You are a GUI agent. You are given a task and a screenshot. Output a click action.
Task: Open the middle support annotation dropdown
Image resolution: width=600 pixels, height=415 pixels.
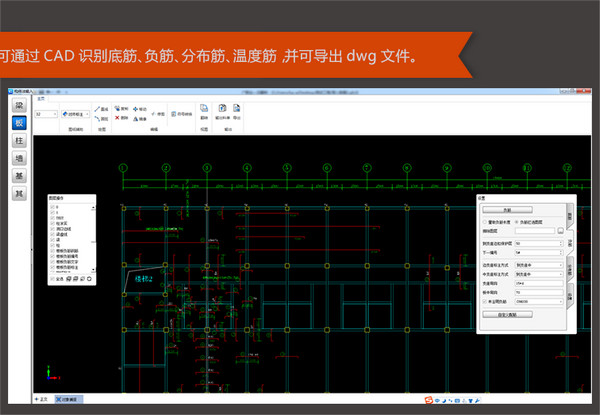(x=539, y=274)
